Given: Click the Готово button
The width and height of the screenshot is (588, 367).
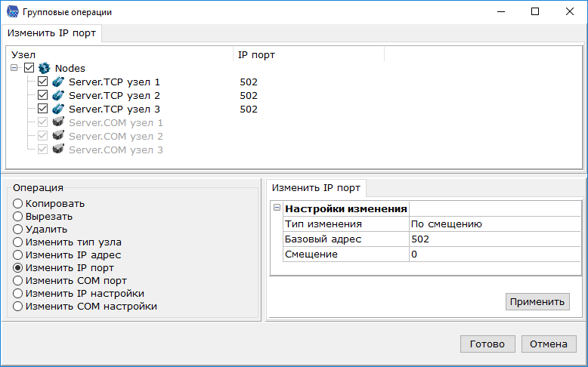Looking at the screenshot, I should click(x=487, y=344).
